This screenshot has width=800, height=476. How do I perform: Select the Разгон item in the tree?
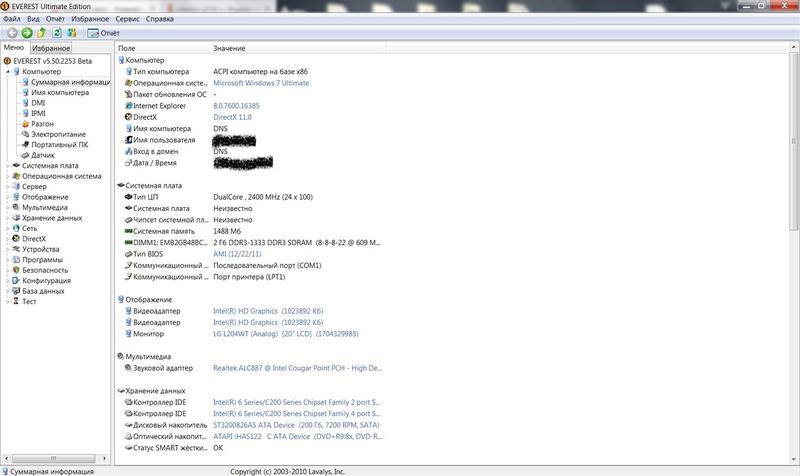click(42, 124)
